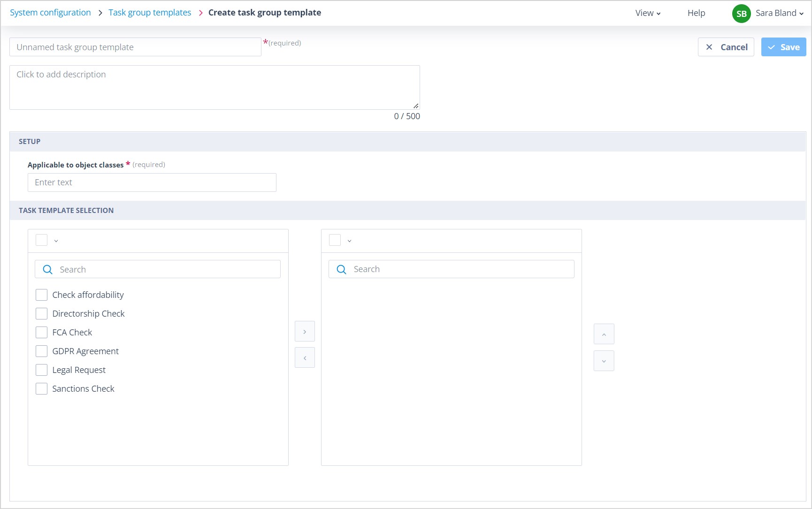This screenshot has width=812, height=509.
Task: Click the Check affordability label
Action: pyautogui.click(x=88, y=295)
